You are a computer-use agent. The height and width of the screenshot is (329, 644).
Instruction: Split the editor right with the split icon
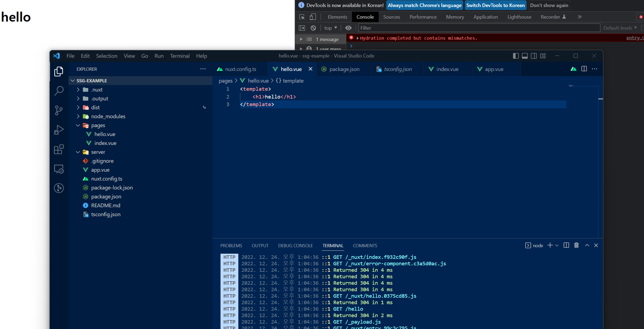click(584, 69)
